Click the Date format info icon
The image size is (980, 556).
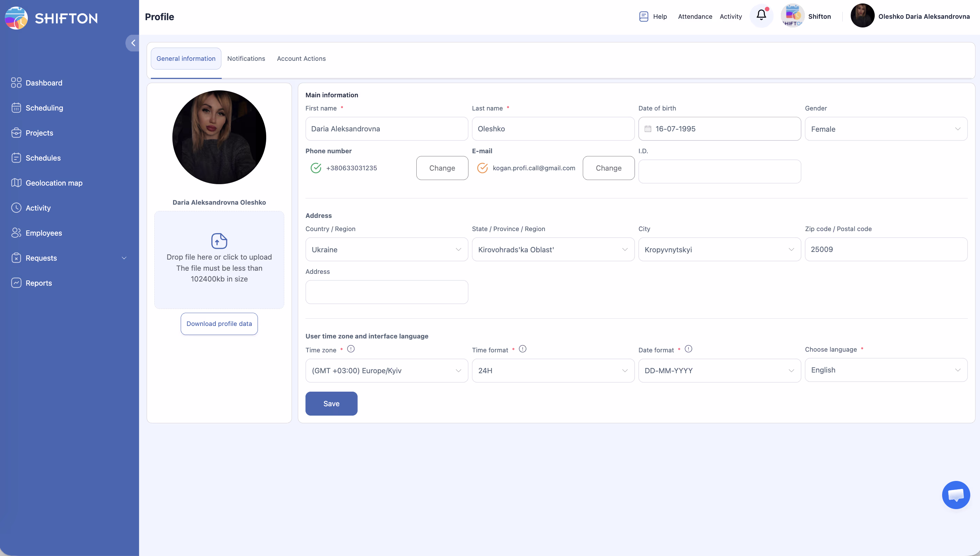[x=688, y=349]
